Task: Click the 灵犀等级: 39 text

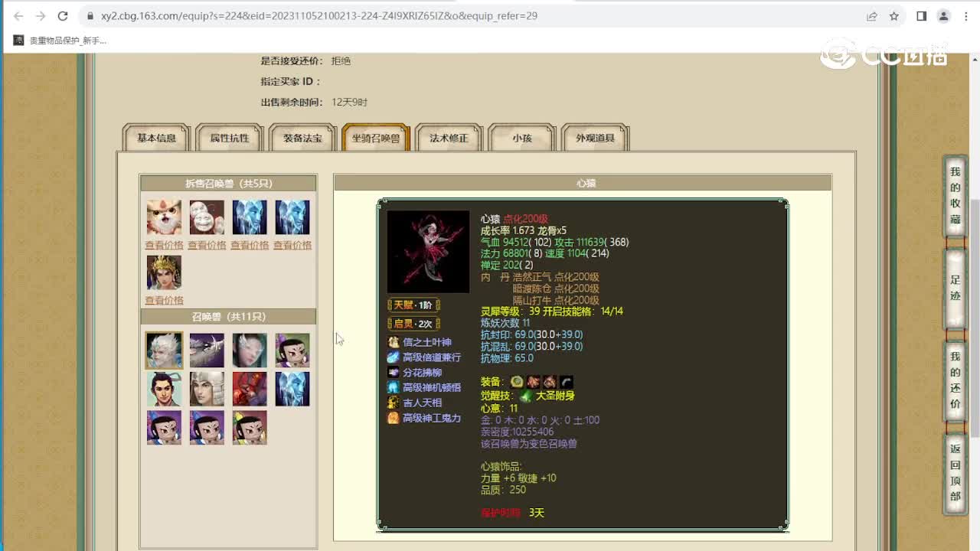Action: (511, 311)
